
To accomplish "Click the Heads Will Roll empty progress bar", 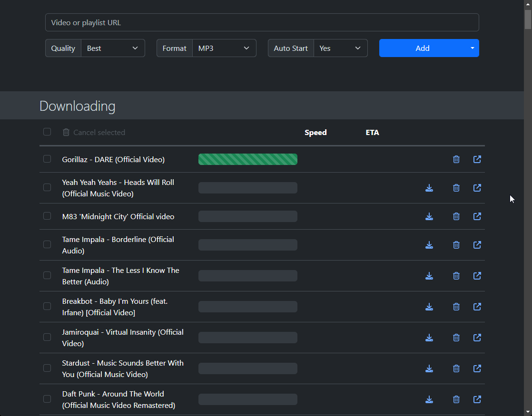I will pyautogui.click(x=247, y=188).
